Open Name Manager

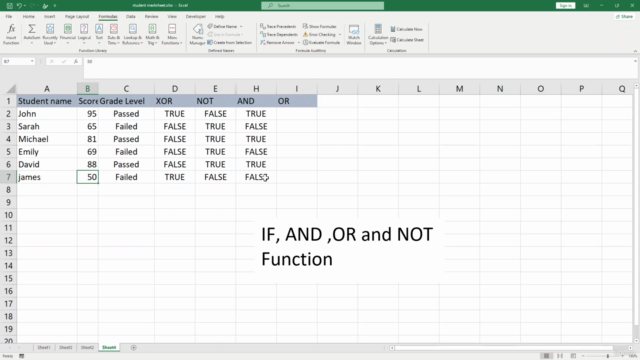(x=198, y=34)
